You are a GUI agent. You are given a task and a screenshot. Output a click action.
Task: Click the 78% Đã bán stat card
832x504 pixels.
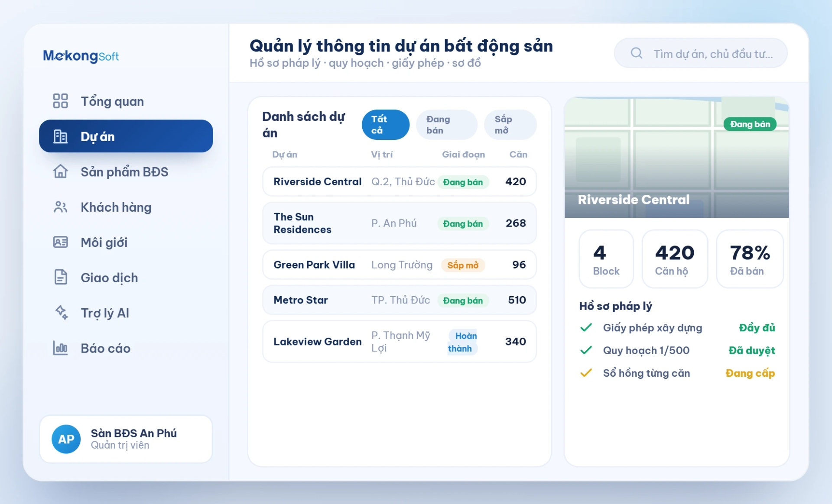750,259
